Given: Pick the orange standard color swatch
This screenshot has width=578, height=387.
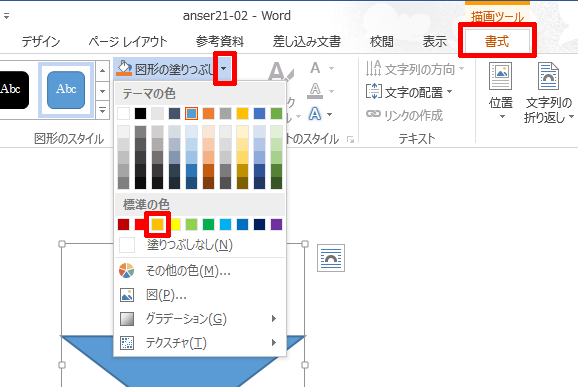Looking at the screenshot, I should (x=157, y=224).
